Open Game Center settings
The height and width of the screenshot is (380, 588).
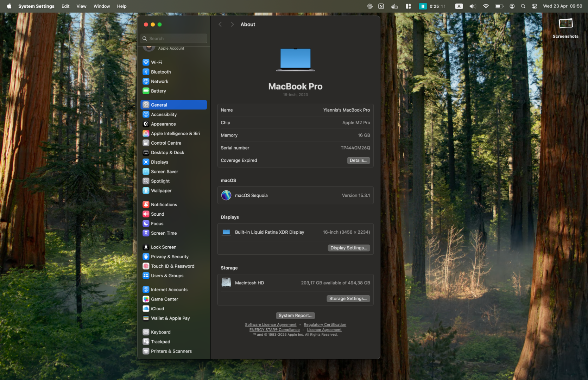click(x=173, y=299)
